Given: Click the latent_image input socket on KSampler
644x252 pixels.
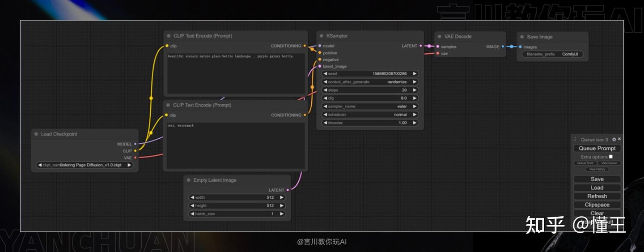Looking at the screenshot, I should click(x=320, y=66).
